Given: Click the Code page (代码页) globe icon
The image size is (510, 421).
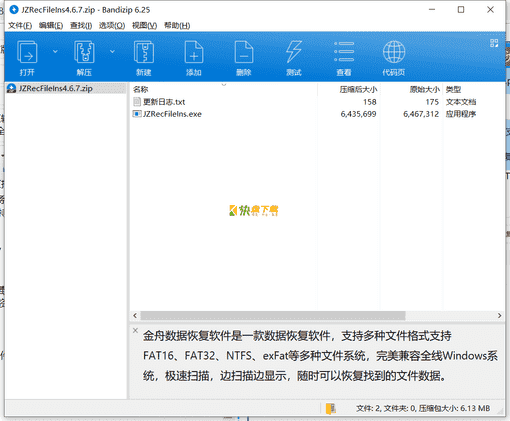Looking at the screenshot, I should tap(394, 52).
